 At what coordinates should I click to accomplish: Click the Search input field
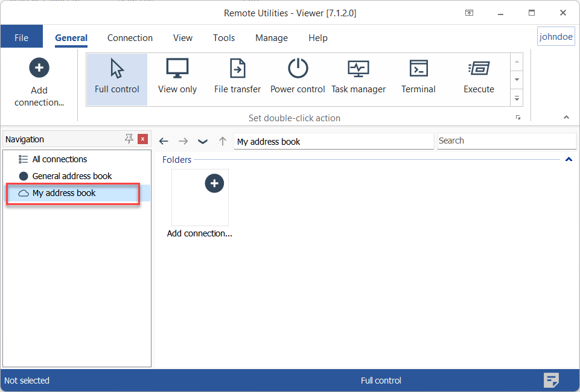click(506, 141)
